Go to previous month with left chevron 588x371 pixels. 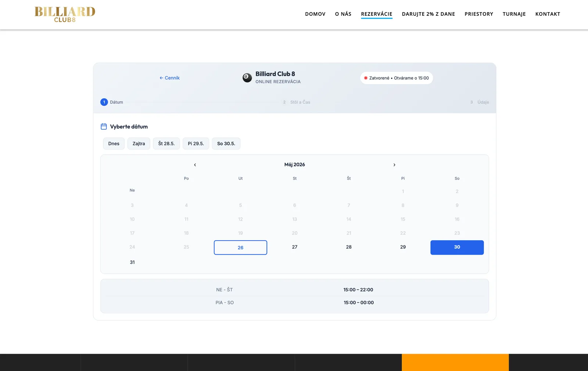point(195,165)
